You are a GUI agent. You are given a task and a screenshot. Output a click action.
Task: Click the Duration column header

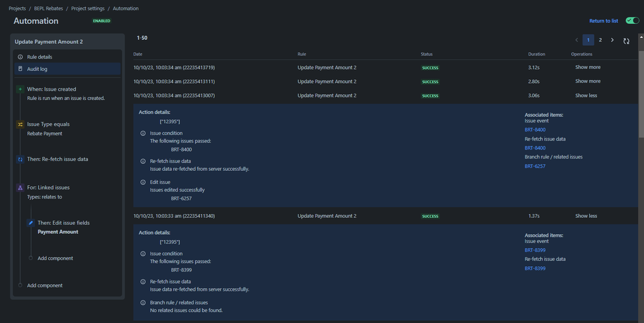536,54
